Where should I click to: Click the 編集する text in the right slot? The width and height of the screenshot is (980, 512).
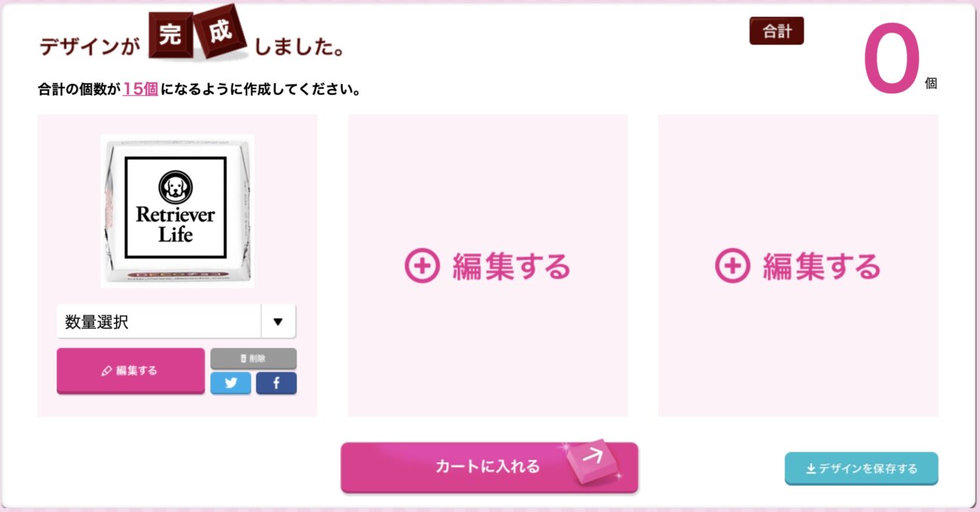point(822,267)
